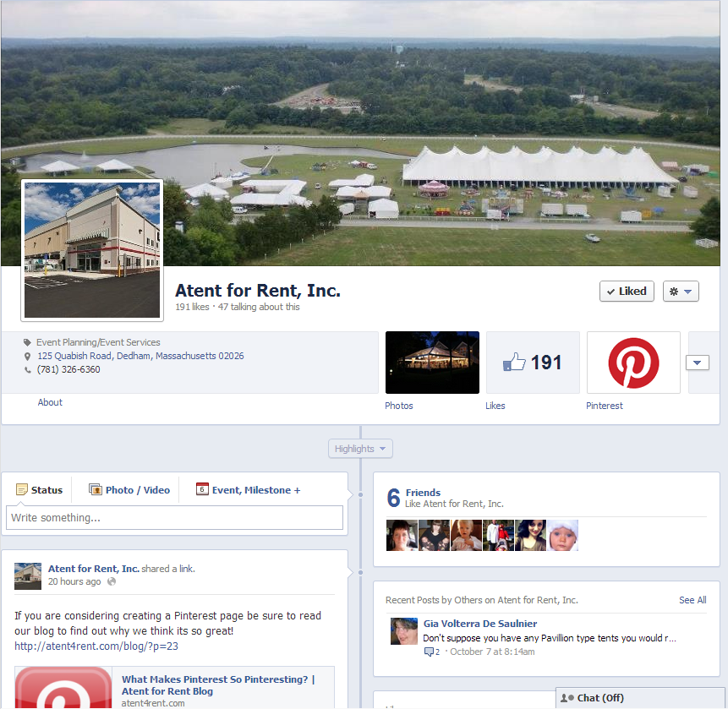Open the fifth friend photo in Friends box

pos(531,536)
